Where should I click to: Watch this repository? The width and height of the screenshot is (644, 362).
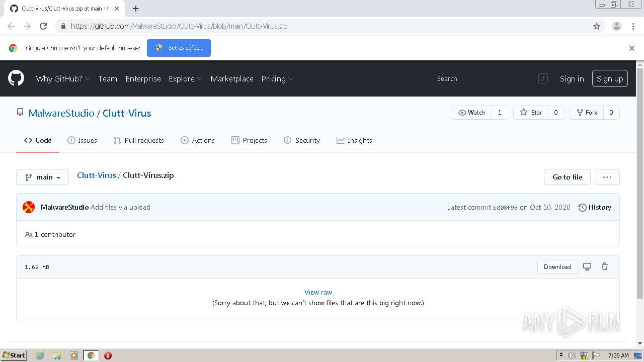pos(472,113)
